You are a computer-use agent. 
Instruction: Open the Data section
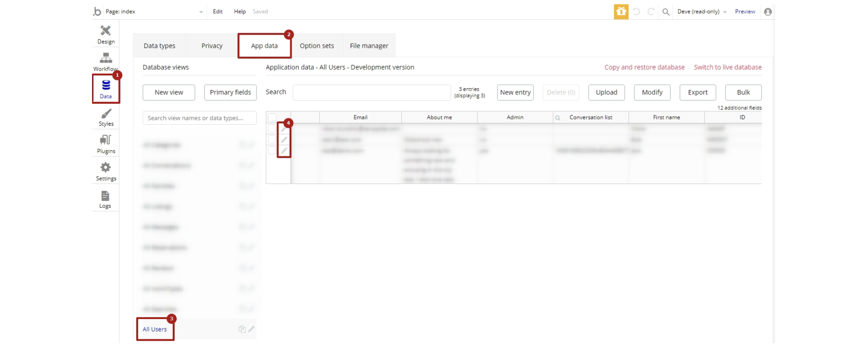coord(106,89)
